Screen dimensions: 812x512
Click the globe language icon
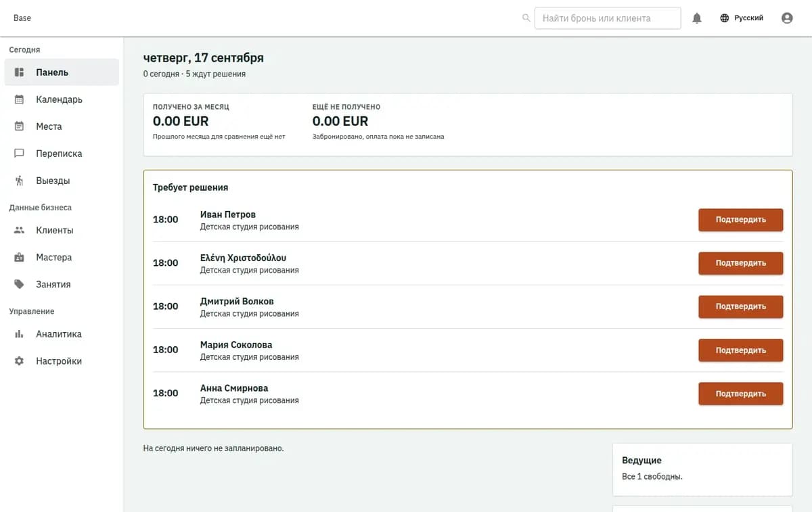click(725, 18)
